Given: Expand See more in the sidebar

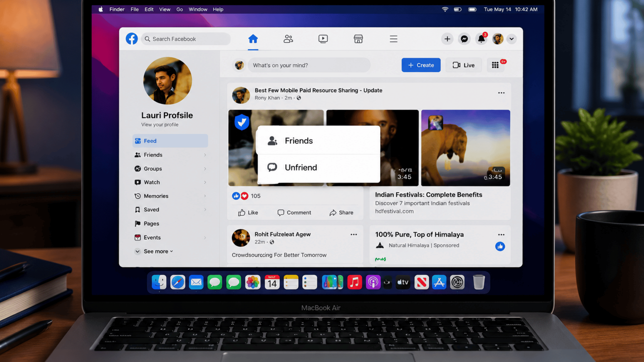Looking at the screenshot, I should coord(154,251).
